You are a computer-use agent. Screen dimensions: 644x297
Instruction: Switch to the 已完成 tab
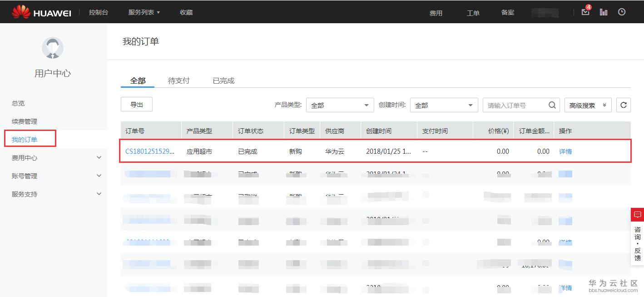coord(223,81)
